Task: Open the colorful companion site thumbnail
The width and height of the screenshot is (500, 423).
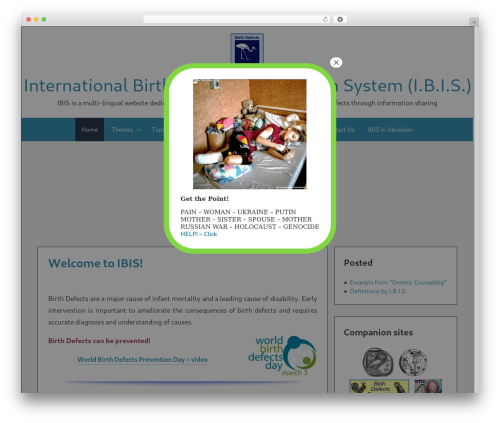Action: (x=428, y=386)
